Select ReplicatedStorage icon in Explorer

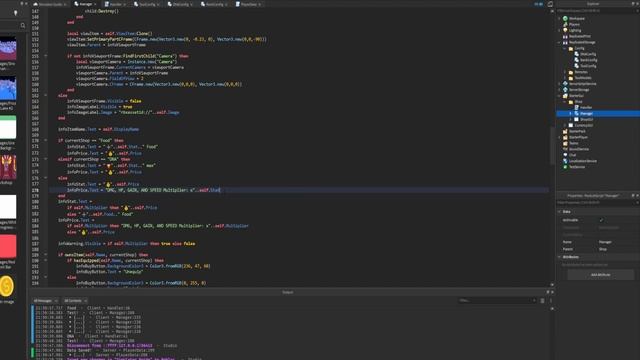(x=565, y=42)
